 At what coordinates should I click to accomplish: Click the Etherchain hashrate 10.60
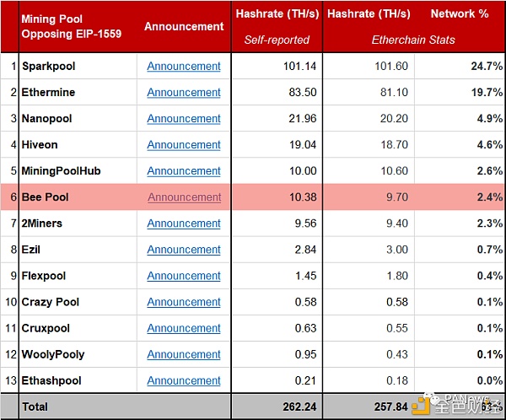[x=394, y=170]
